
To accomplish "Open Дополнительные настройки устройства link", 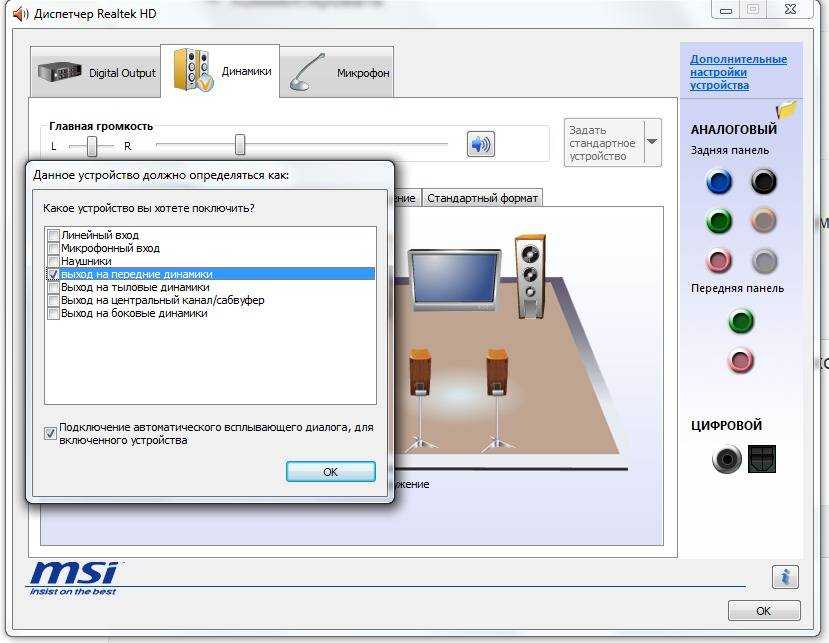I will point(738,72).
